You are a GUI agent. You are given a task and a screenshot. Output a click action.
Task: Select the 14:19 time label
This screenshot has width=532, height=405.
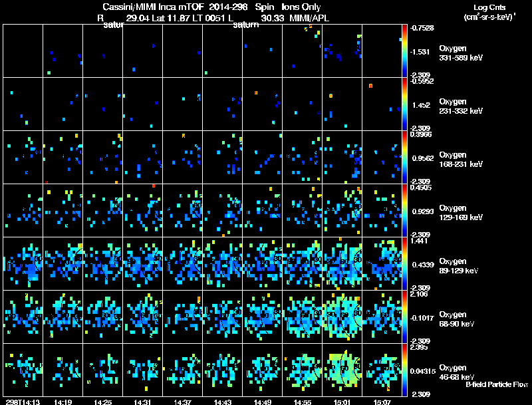(x=63, y=402)
